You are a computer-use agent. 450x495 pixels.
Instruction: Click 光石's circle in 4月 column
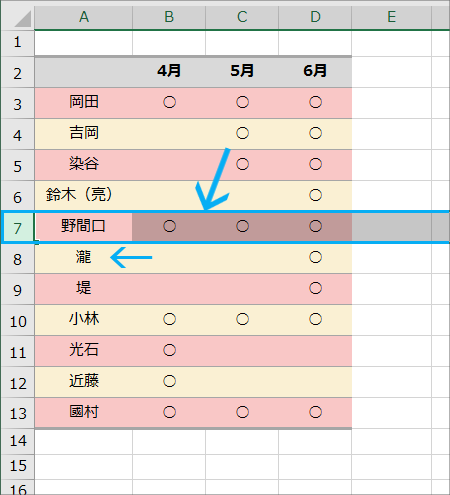coord(169,351)
